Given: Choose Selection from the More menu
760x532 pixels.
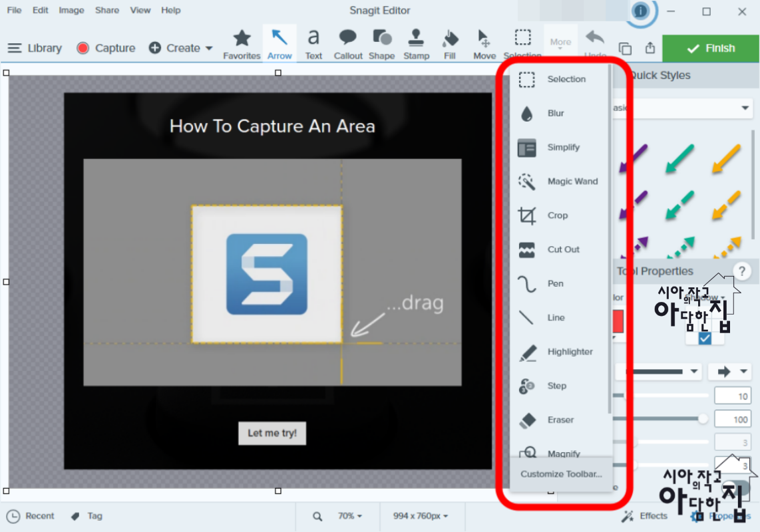Looking at the screenshot, I should click(559, 79).
